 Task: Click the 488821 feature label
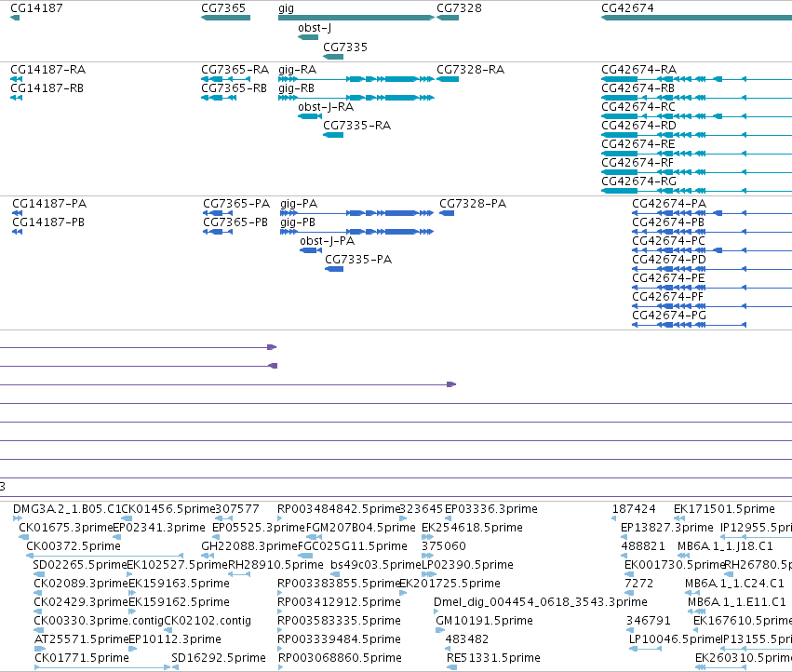643,546
